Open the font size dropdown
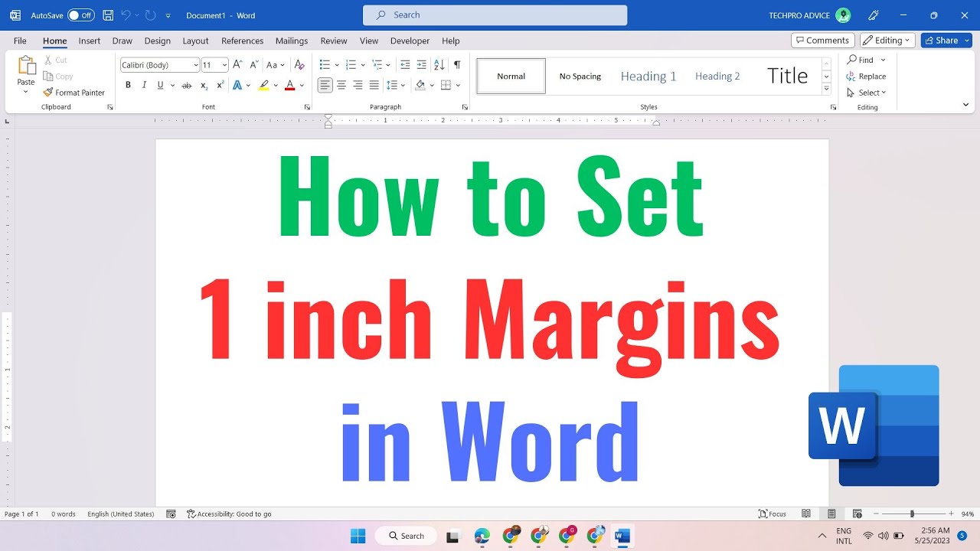 click(224, 65)
